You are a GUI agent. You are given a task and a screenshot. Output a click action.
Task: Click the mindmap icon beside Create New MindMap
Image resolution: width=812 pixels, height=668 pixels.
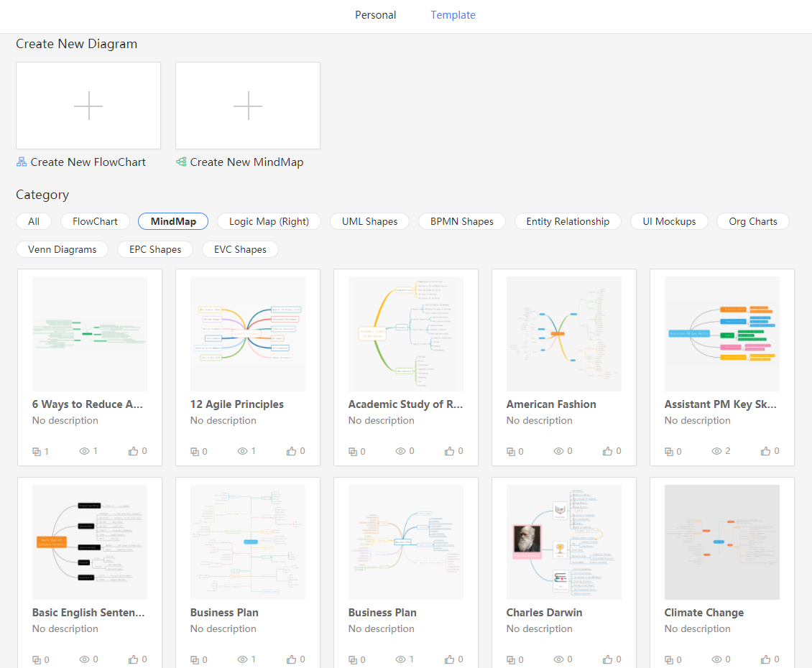tap(181, 162)
